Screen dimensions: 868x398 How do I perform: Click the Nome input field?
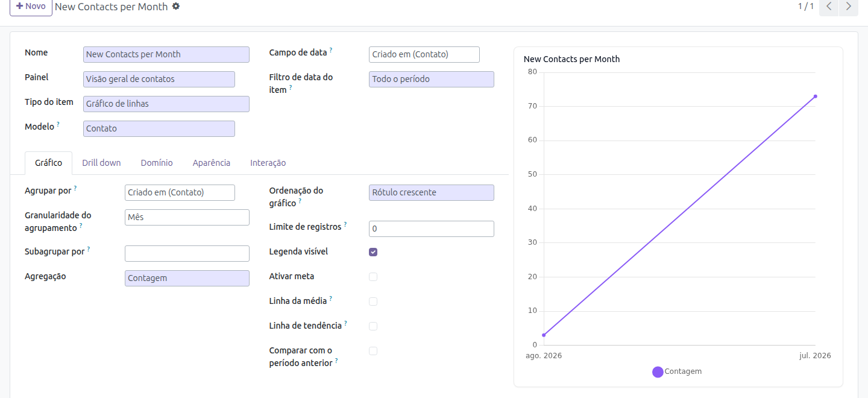coord(166,54)
